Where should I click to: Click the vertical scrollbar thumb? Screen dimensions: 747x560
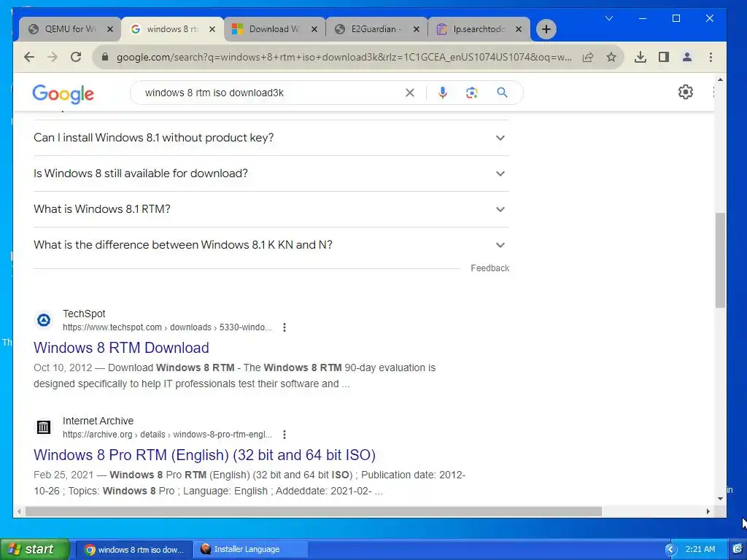click(x=720, y=260)
